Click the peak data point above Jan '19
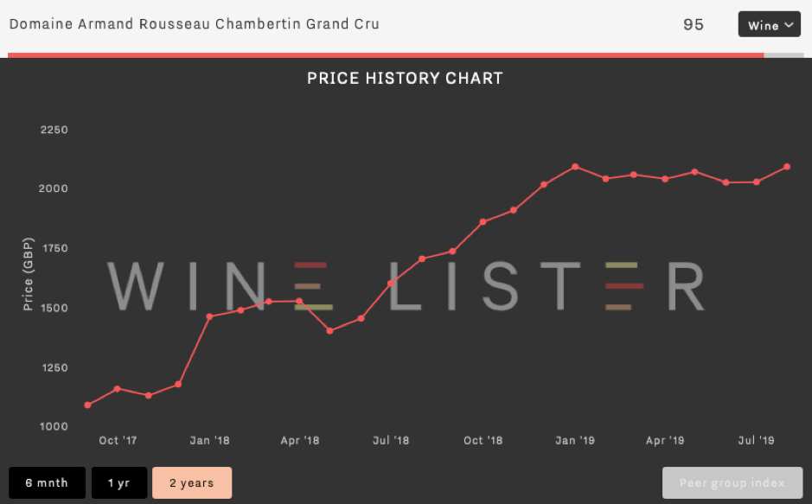The image size is (812, 504). [575, 167]
